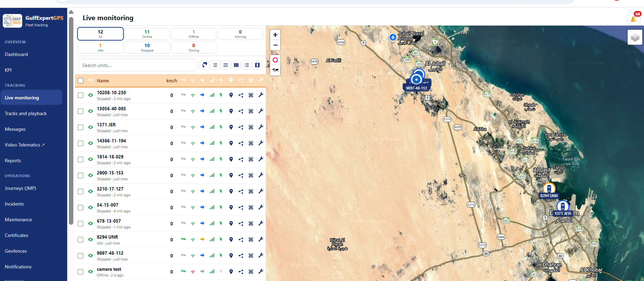This screenshot has height=281, width=644.
Task: Open Geofences in the sidebar
Action: [16, 251]
